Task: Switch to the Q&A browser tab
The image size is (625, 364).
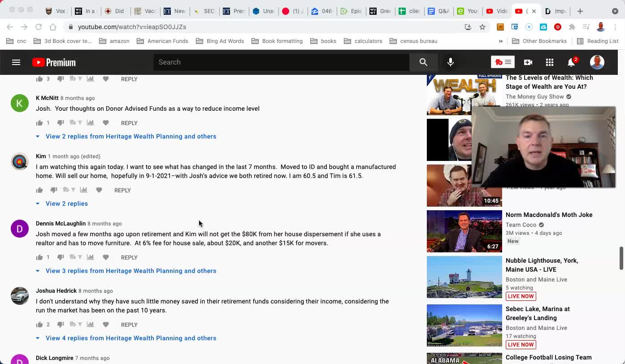Action: [438, 11]
